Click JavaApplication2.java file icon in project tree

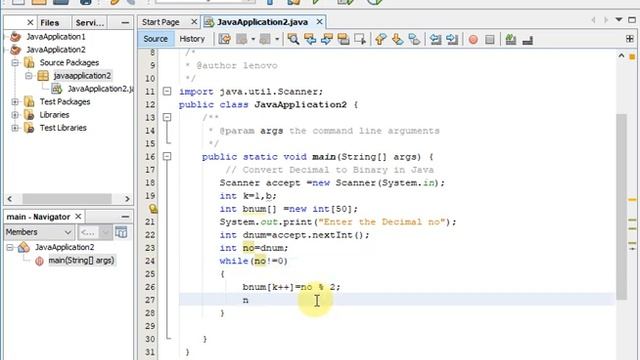(x=56, y=89)
